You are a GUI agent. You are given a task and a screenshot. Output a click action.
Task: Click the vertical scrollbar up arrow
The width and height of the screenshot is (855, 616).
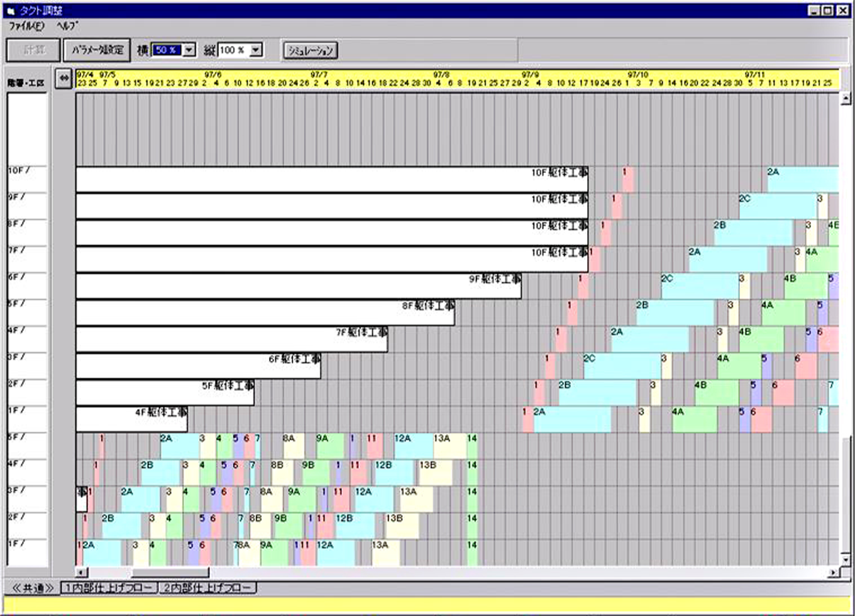point(845,98)
